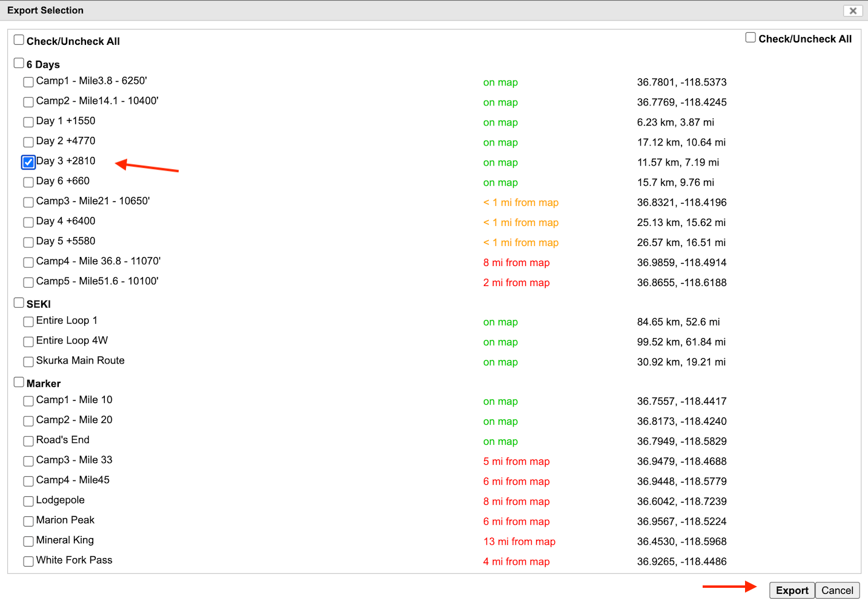The height and width of the screenshot is (606, 868).
Task: Uncheck the Day 3 +2810 checkbox
Action: click(x=28, y=162)
